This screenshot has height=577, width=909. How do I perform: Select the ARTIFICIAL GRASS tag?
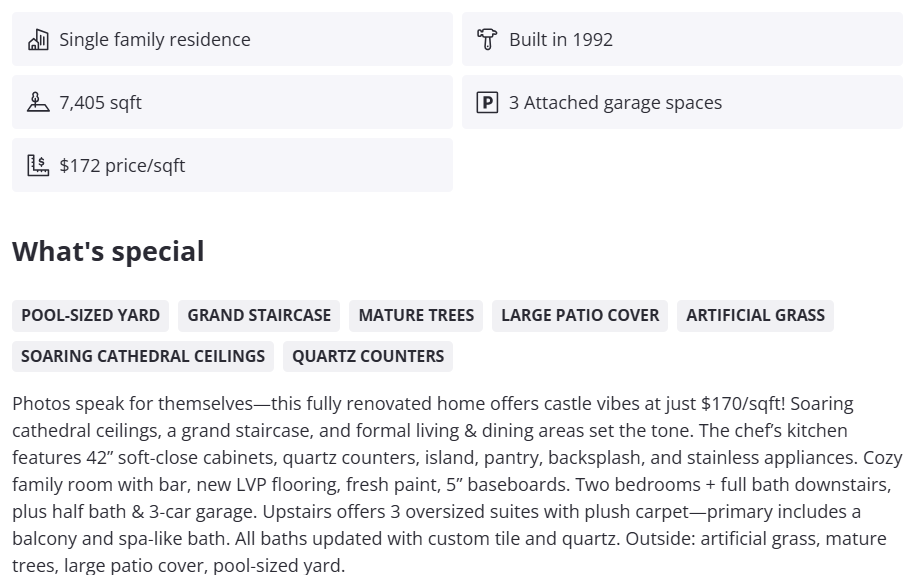coord(755,315)
